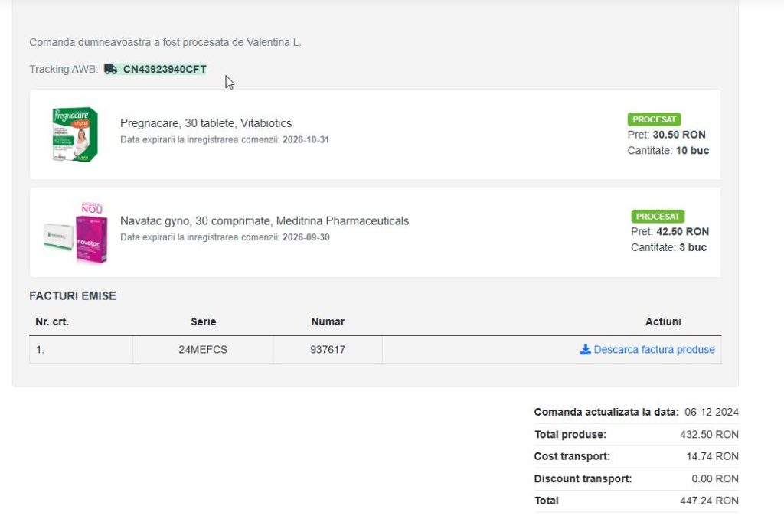Click the FACTURI EMISE heading
Image resolution: width=784 pixels, height=532 pixels.
73,295
